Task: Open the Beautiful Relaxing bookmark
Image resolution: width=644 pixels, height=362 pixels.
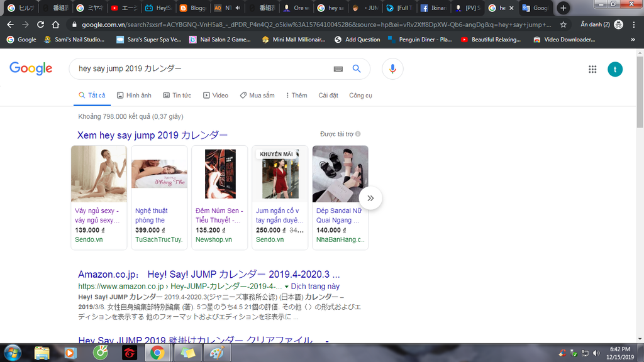Action: point(491,40)
